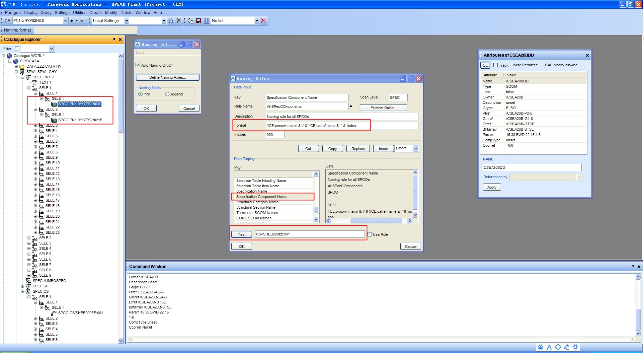Click the red X next to No list
644x353 pixels.
pos(263,21)
